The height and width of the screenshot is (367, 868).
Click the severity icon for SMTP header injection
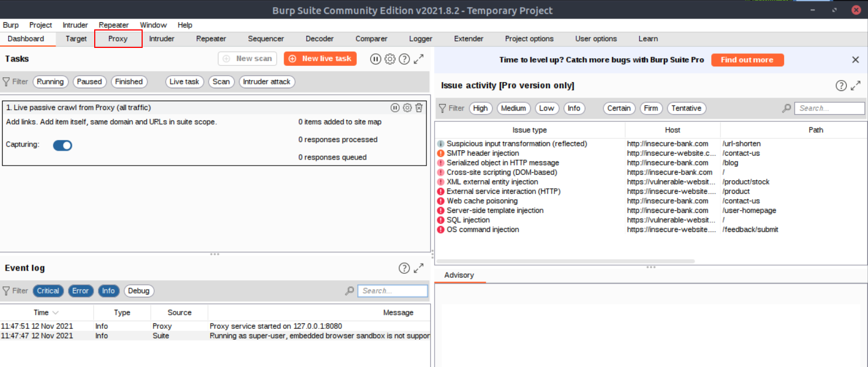click(x=441, y=154)
